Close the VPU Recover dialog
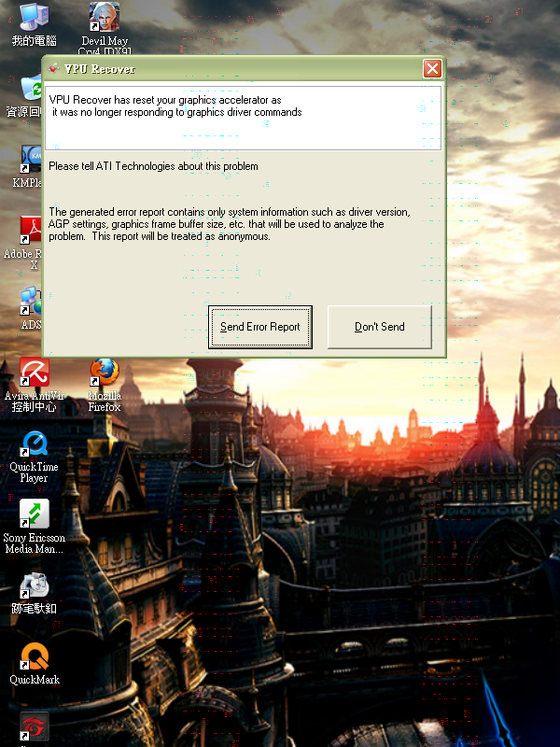Viewport: 560px width, 747px height. [x=432, y=68]
